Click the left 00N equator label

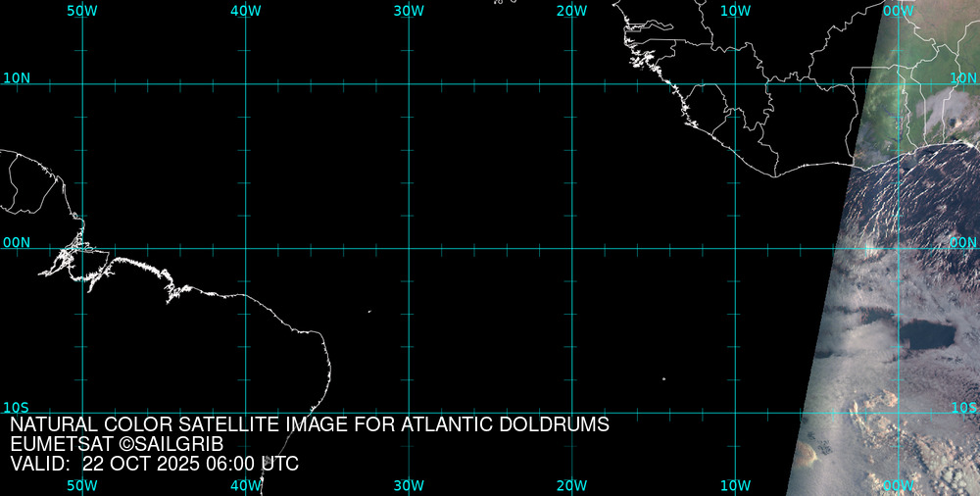click(16, 242)
